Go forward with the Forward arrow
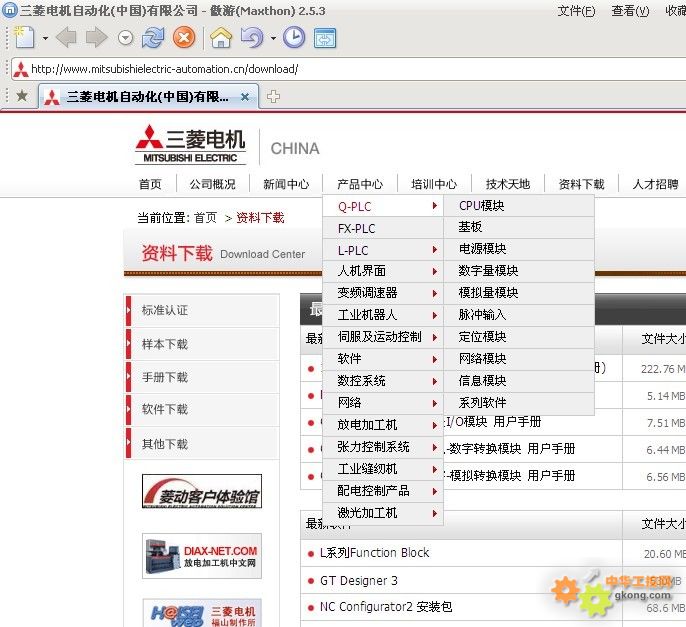The width and height of the screenshot is (686, 627). (x=96, y=38)
